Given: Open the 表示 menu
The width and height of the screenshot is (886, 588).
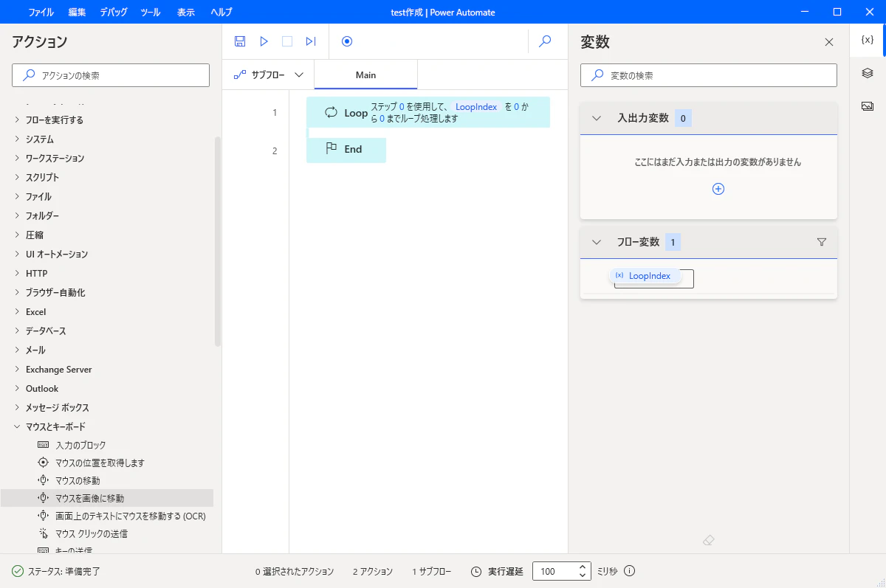Looking at the screenshot, I should [x=186, y=13].
